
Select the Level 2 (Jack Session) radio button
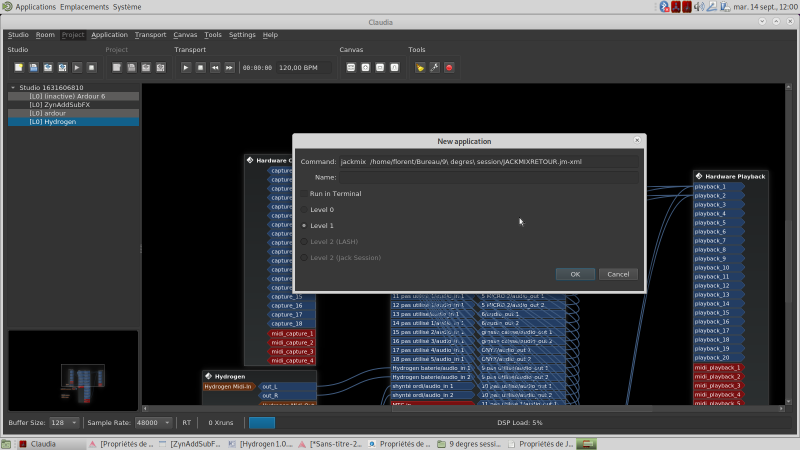point(304,258)
